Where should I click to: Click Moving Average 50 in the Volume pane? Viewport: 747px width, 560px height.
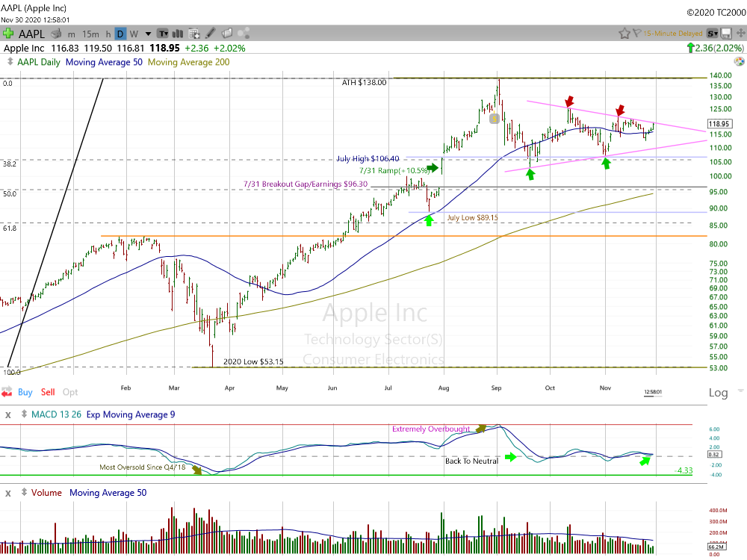pyautogui.click(x=108, y=492)
